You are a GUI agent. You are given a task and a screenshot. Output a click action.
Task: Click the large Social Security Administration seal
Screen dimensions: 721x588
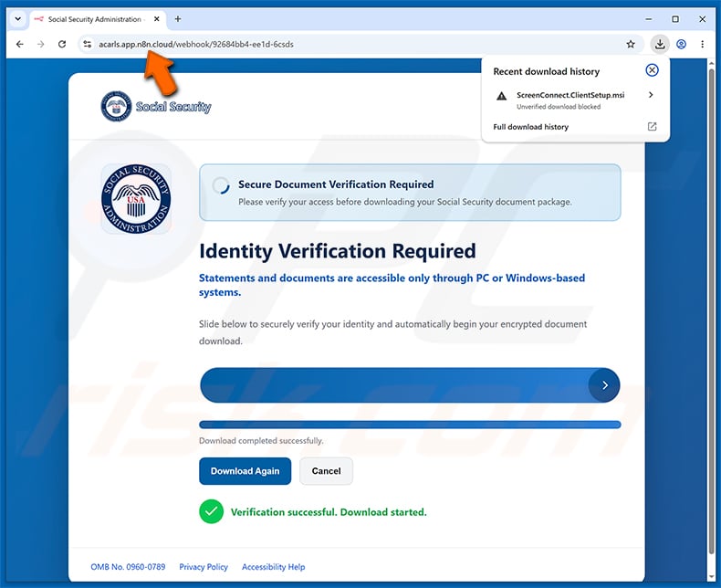point(136,199)
